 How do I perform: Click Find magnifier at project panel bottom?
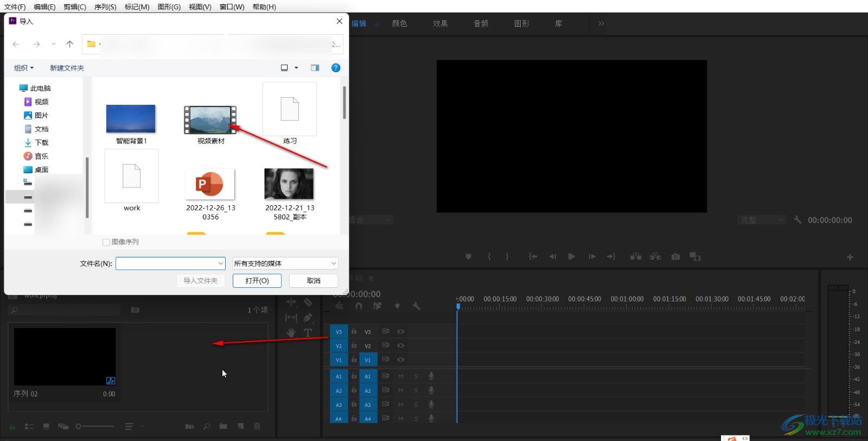(x=207, y=426)
